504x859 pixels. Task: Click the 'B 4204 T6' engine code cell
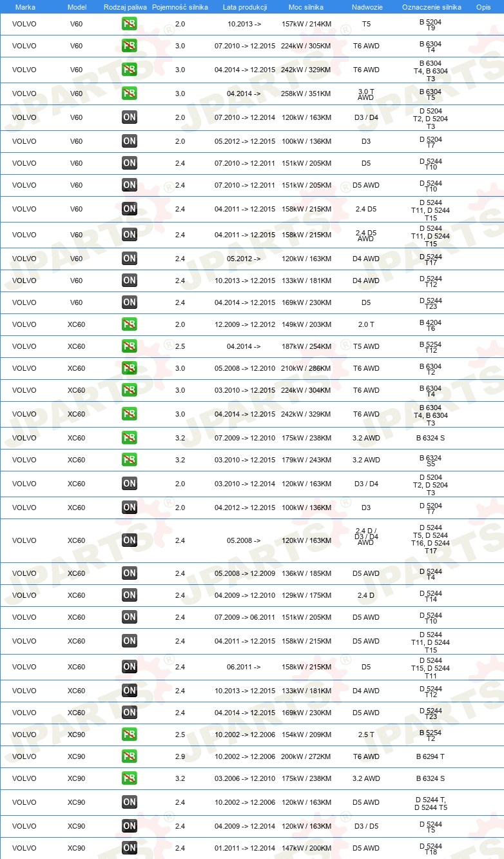(x=431, y=325)
